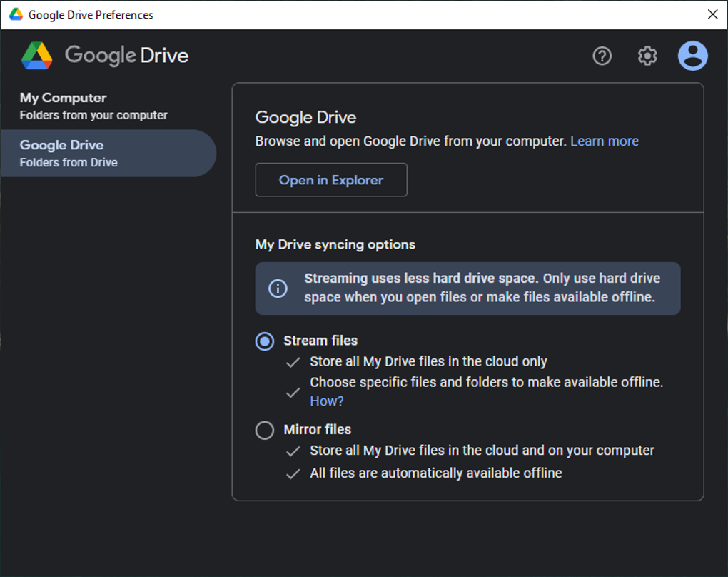Select the Mirror files radio button
The width and height of the screenshot is (728, 577).
[x=265, y=430]
